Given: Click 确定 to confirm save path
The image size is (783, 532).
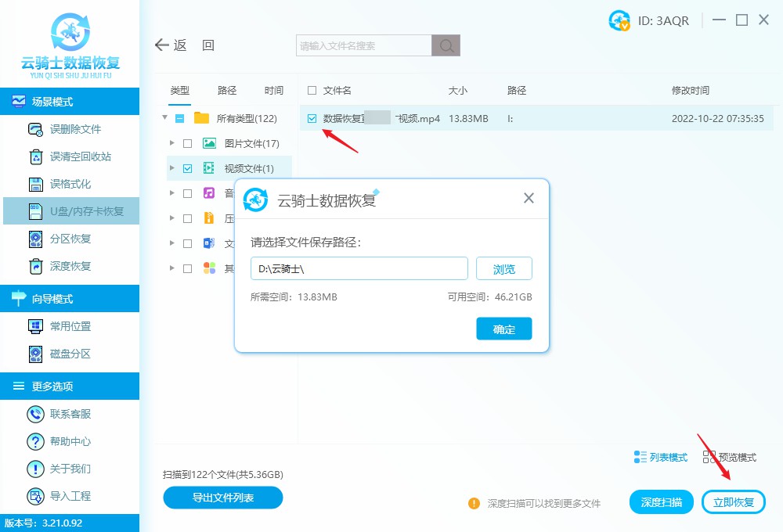Looking at the screenshot, I should pyautogui.click(x=503, y=329).
